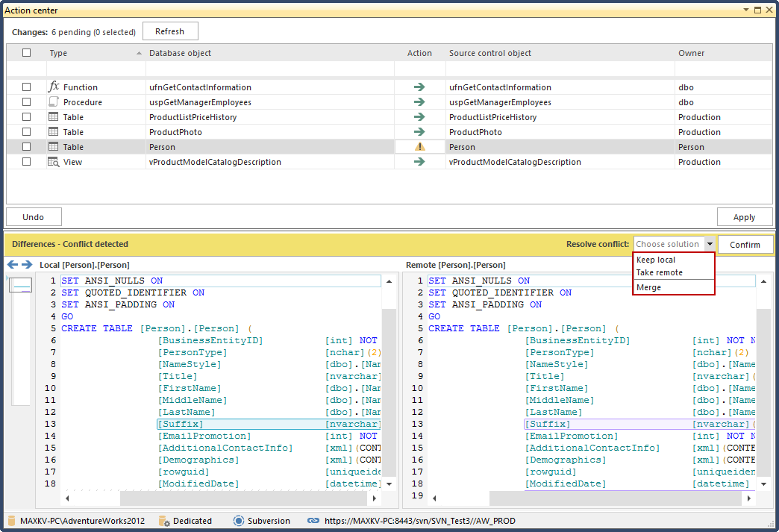Click the Table icon beside ProductListPriceHistory
Viewport: 779px width, 532px height.
pyautogui.click(x=53, y=116)
